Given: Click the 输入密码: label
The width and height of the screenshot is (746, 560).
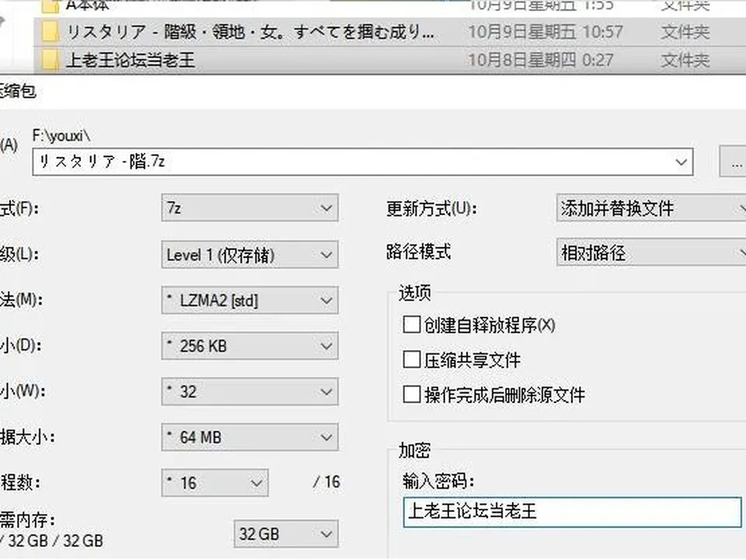Looking at the screenshot, I should click(x=438, y=481).
